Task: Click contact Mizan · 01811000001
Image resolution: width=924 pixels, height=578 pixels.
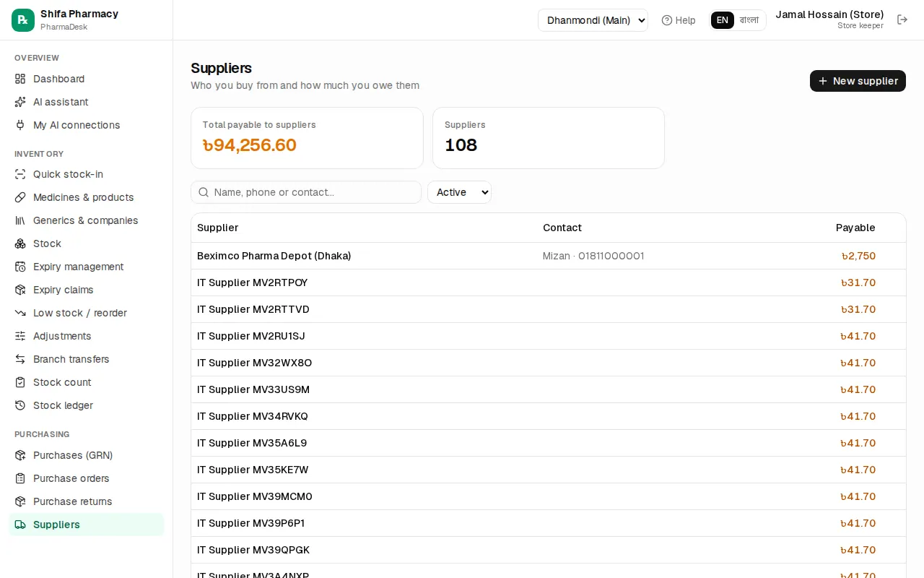Action: point(593,256)
